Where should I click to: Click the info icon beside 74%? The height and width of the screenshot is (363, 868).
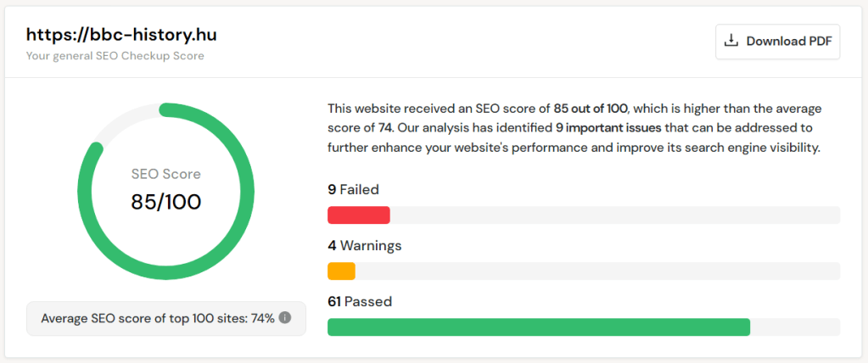[x=285, y=318]
